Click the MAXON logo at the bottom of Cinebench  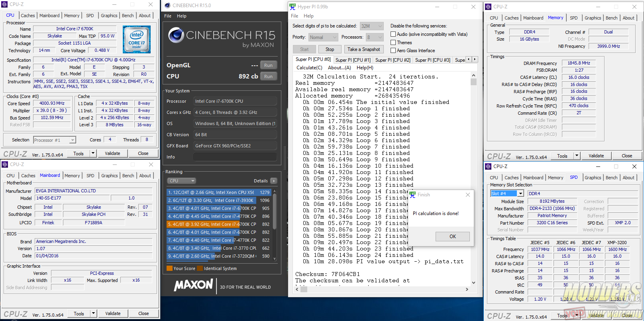point(194,285)
